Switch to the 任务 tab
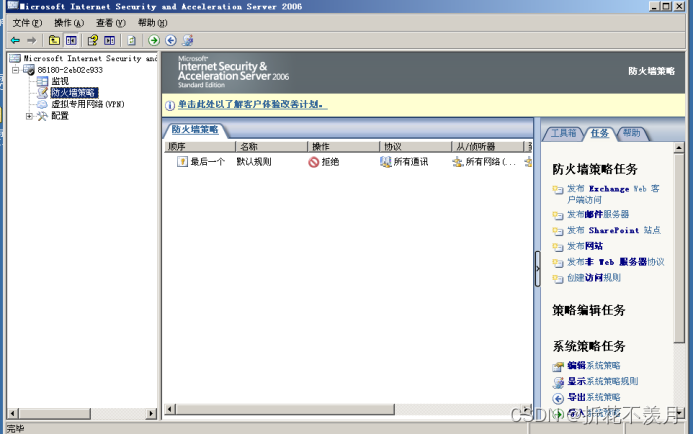Viewport: 693px width, 435px height. pos(599,133)
